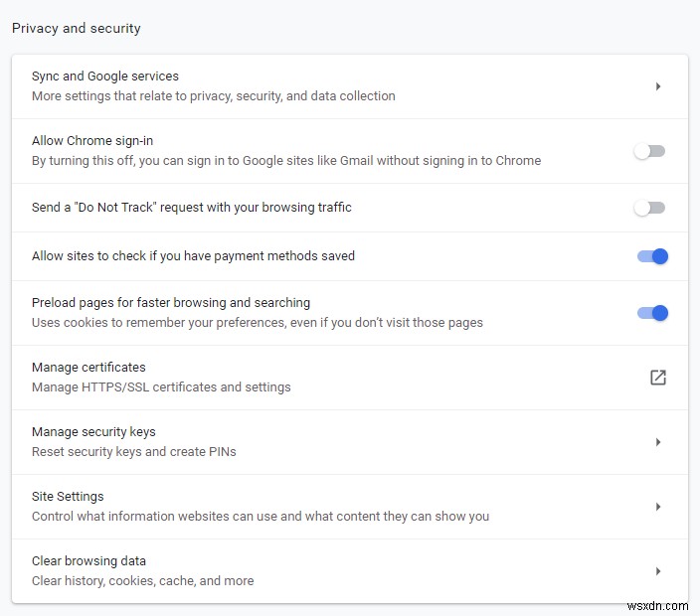Screen dimensions: 700x616
Task: Click "More settings that relate to privacy" description
Action: pyautogui.click(x=214, y=96)
